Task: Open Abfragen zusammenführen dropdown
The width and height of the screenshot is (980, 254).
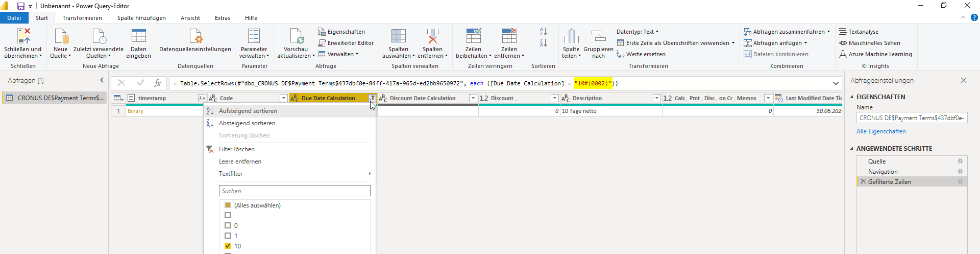Action: pos(787,32)
